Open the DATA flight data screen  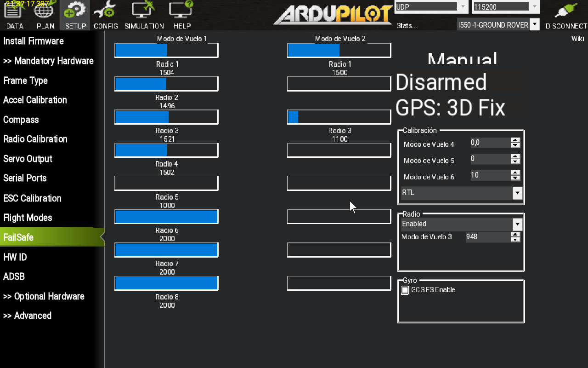click(15, 15)
